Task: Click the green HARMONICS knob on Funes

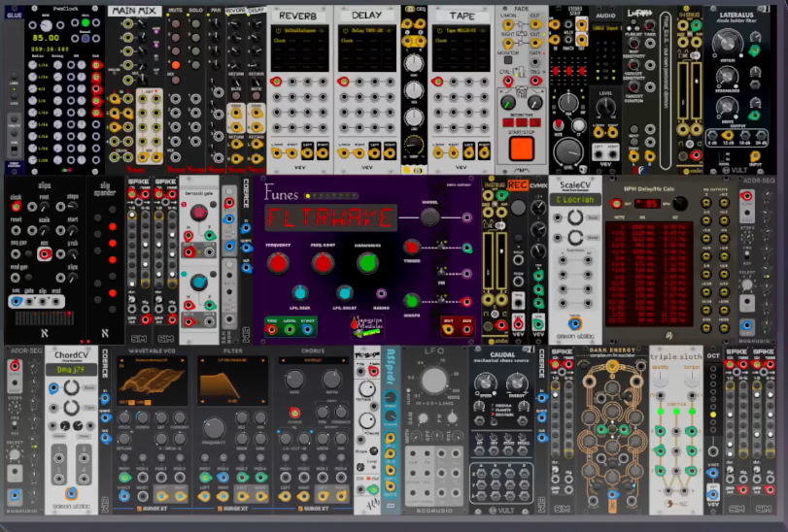Action: [x=368, y=263]
